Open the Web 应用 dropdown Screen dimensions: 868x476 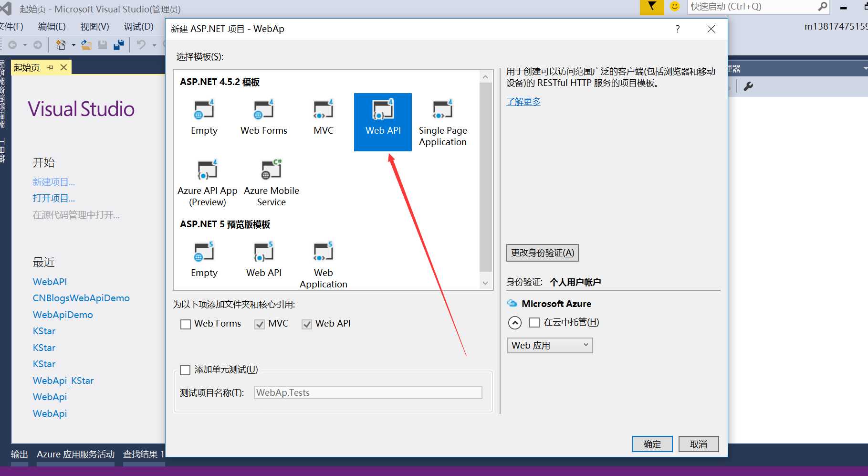coord(550,345)
